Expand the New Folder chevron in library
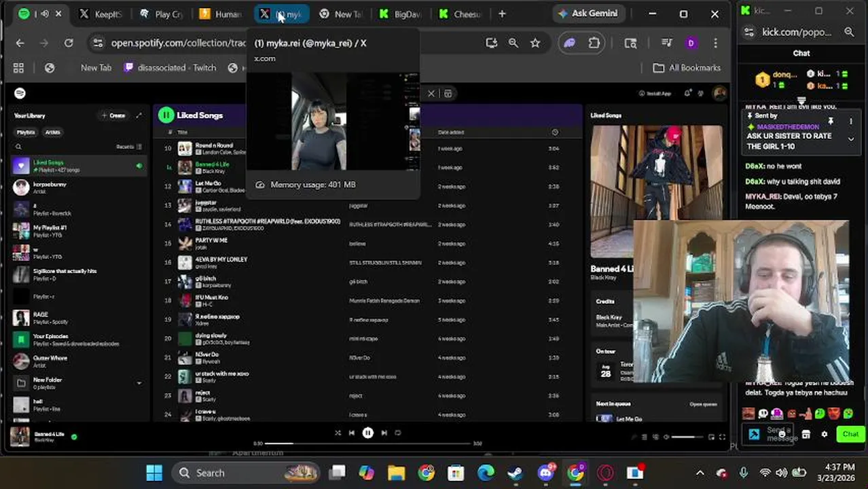 pos(139,383)
